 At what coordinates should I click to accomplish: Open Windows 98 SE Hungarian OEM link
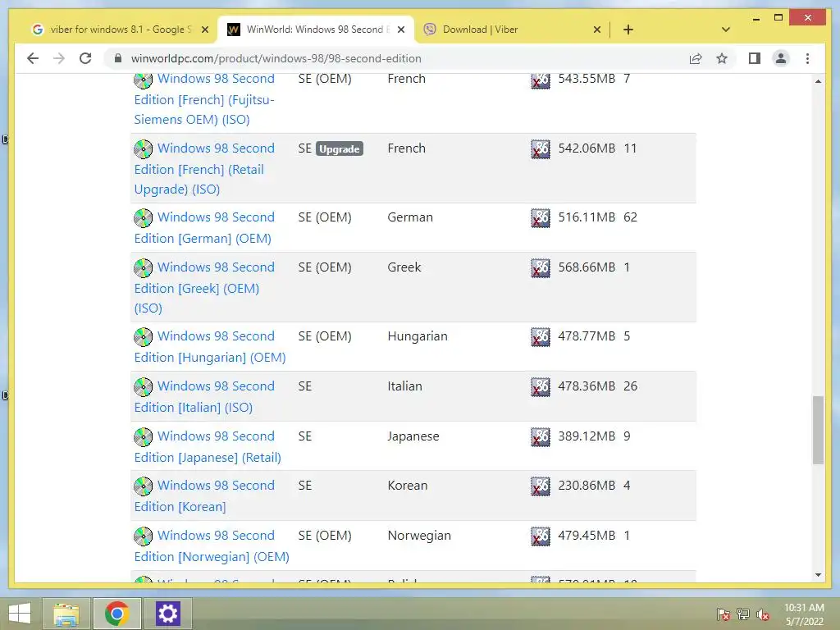[x=210, y=347]
